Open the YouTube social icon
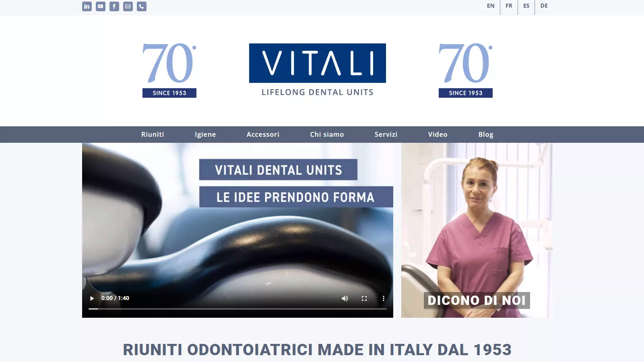644x362 pixels. pyautogui.click(x=101, y=6)
